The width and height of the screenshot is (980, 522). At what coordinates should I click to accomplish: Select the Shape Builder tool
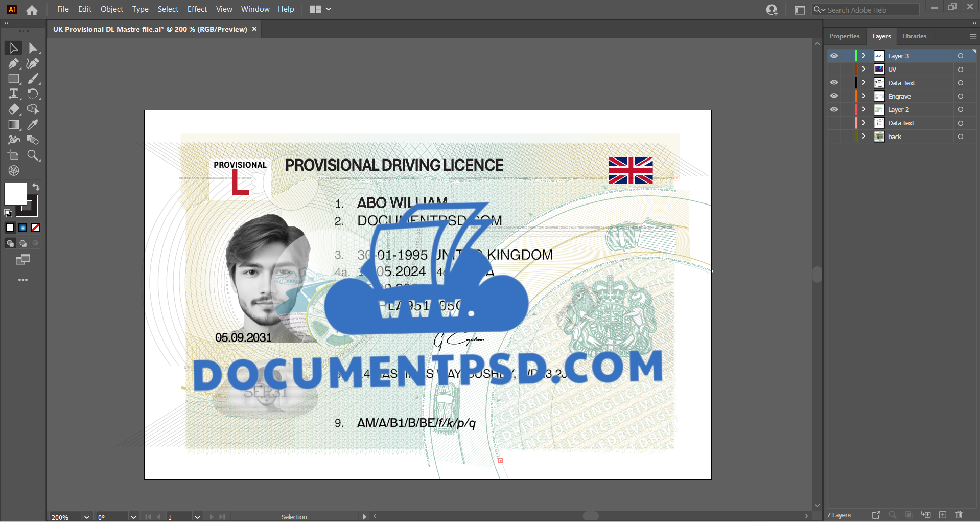33,109
